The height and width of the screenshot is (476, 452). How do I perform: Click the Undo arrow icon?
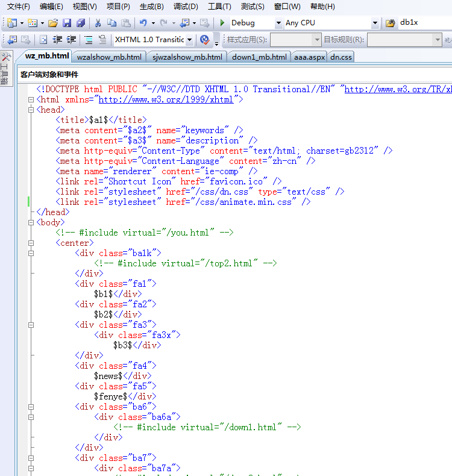coord(143,23)
